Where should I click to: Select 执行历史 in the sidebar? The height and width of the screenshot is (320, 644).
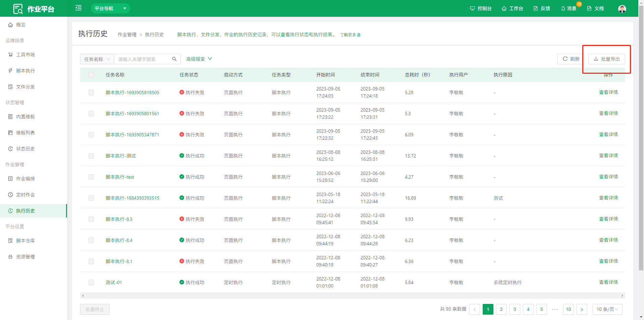34,211
